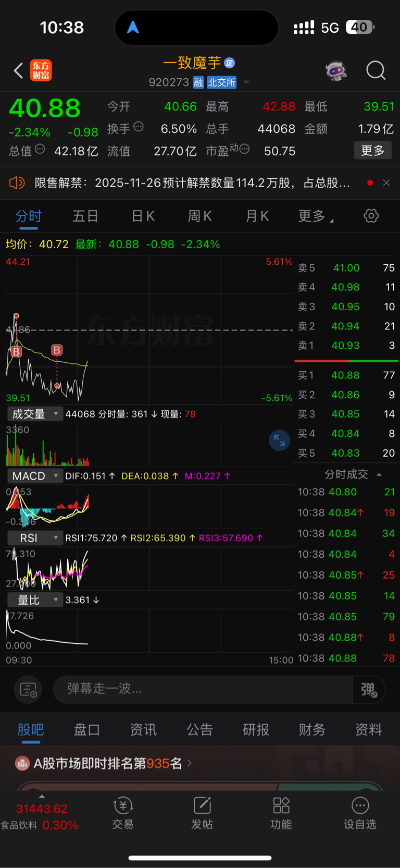
Task: Open the danmaku list settings icon
Action: coord(28,690)
